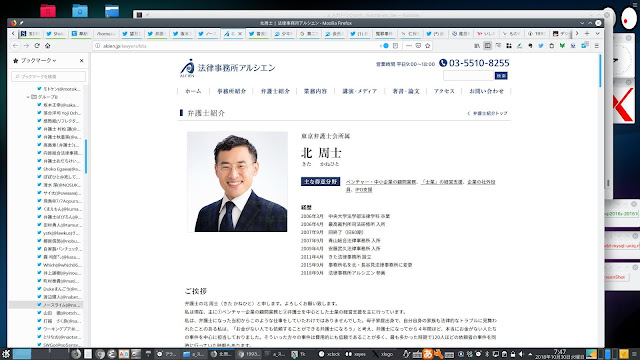
Task: Switch to the Twitter tab labeled Shok
Action: click(x=55, y=34)
